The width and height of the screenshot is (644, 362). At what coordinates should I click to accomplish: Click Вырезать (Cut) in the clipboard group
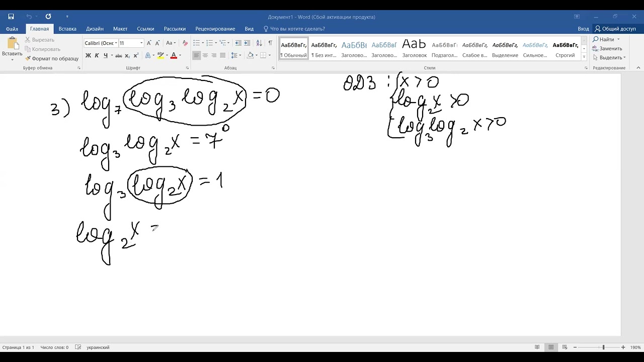(39, 40)
